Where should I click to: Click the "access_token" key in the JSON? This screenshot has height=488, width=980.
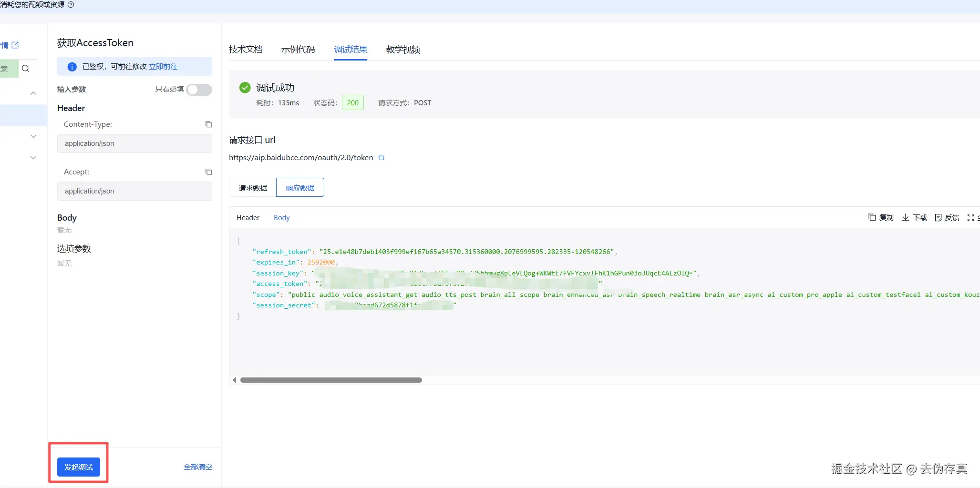point(280,284)
